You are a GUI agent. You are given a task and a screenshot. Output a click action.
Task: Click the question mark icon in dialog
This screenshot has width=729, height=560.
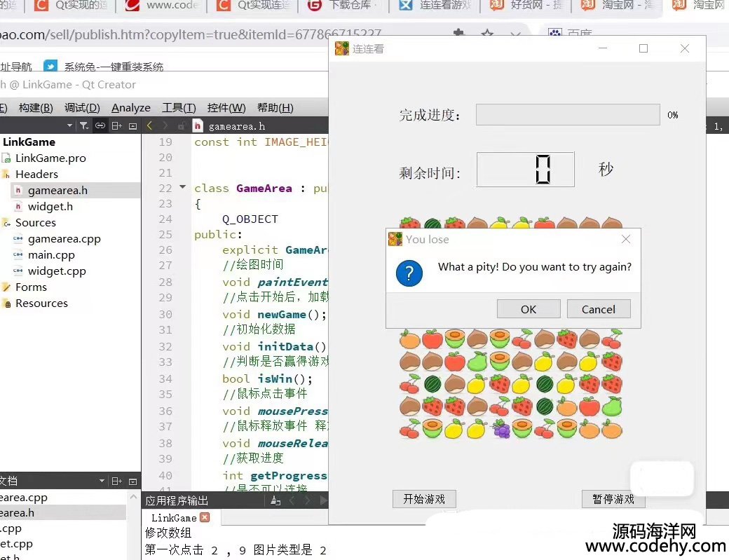click(409, 273)
